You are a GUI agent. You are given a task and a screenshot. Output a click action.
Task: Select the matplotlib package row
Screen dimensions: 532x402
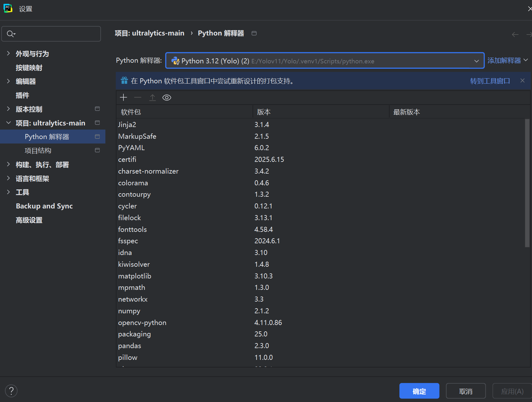[321, 276]
